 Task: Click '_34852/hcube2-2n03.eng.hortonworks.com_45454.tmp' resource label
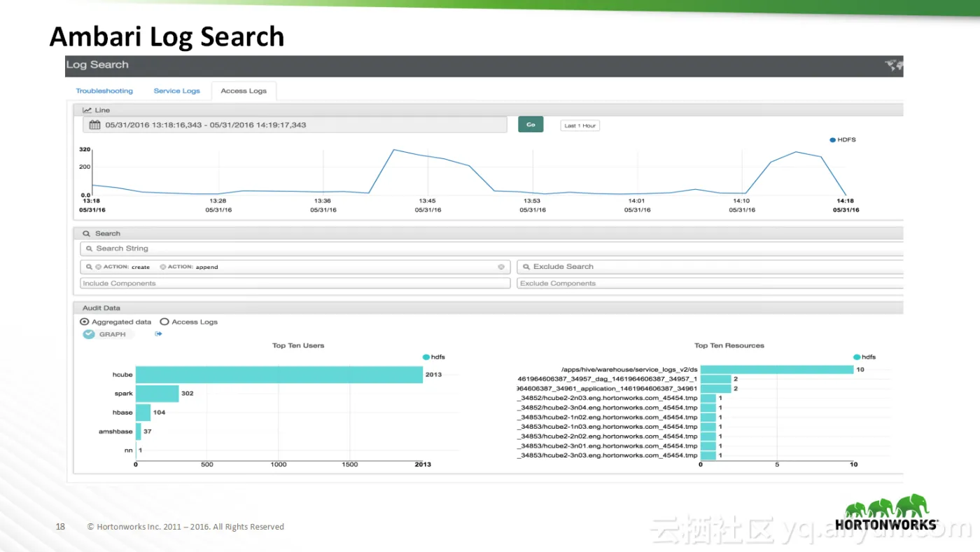pyautogui.click(x=608, y=398)
